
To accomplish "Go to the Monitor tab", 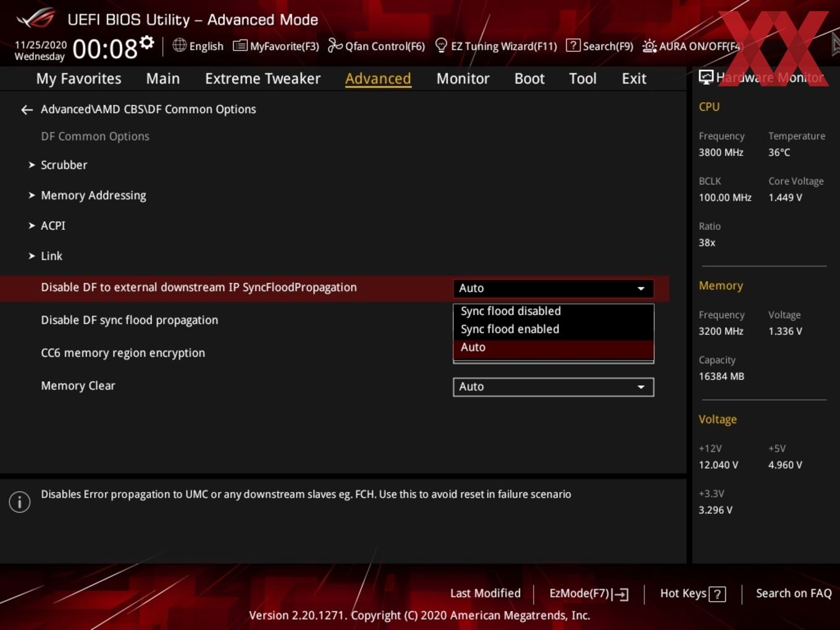I will 463,78.
